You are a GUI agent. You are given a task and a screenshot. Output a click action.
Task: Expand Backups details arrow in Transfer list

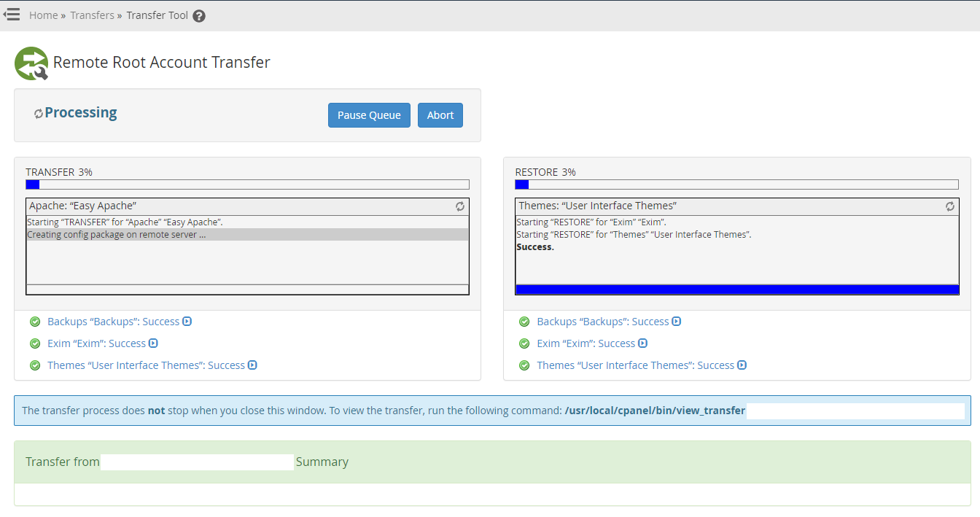[x=187, y=322]
